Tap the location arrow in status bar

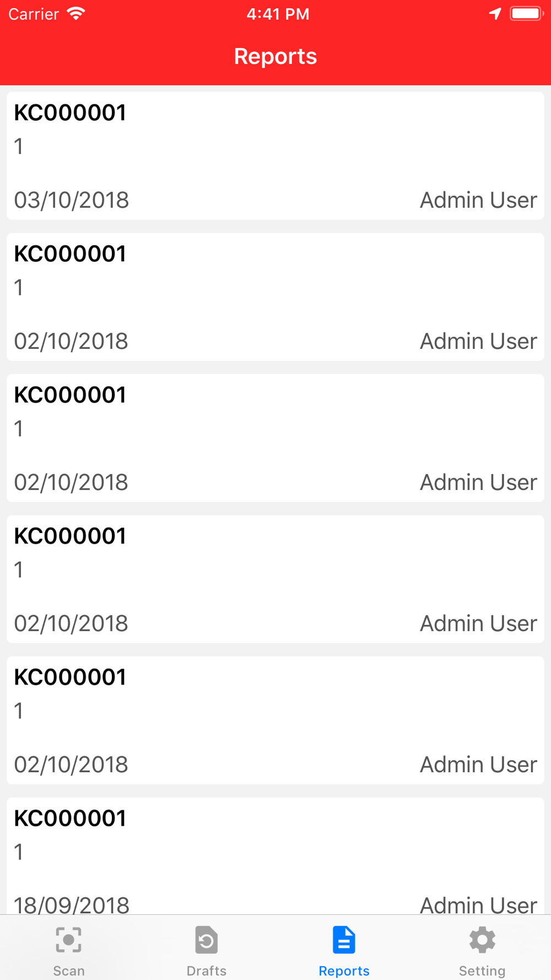495,14
